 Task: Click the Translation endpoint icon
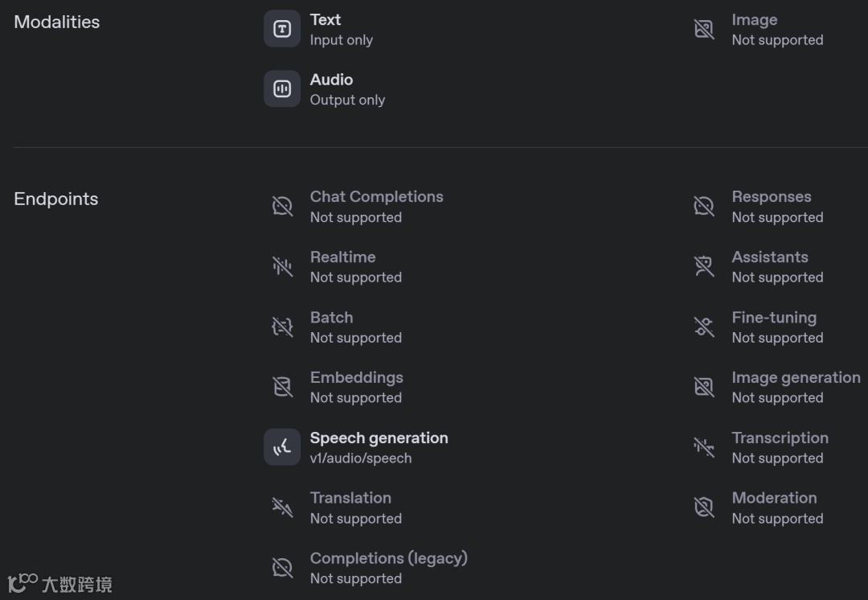(x=282, y=508)
